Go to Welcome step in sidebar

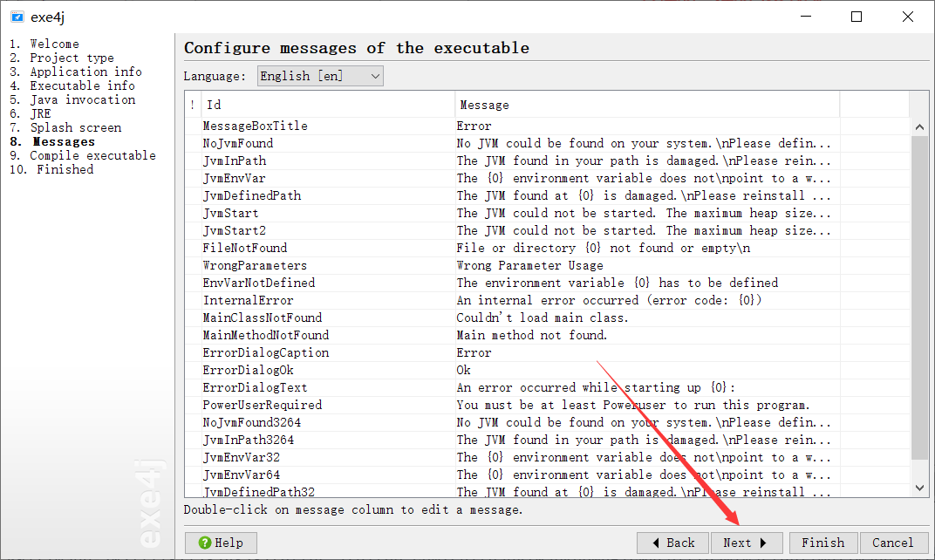pos(54,44)
